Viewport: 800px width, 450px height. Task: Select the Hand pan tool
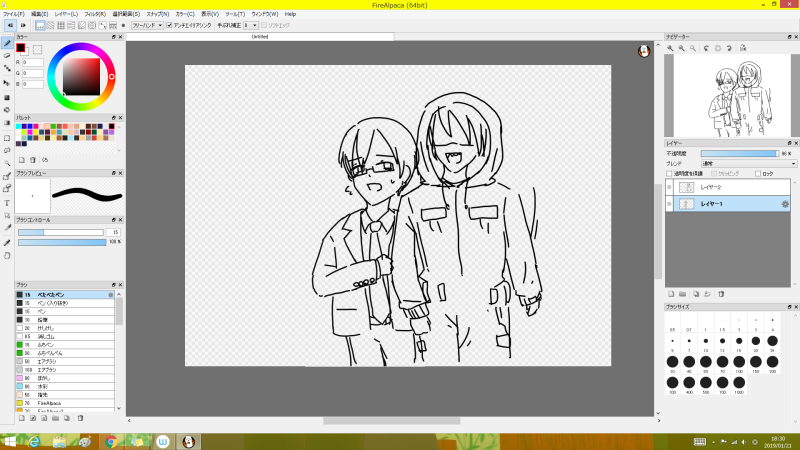pyautogui.click(x=7, y=256)
